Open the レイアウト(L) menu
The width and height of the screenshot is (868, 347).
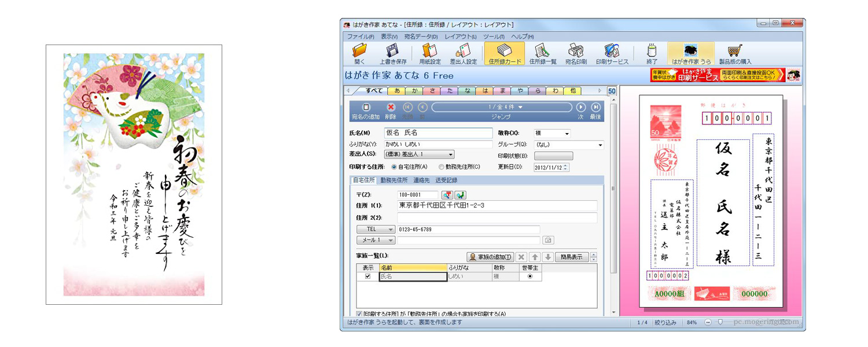click(x=460, y=36)
